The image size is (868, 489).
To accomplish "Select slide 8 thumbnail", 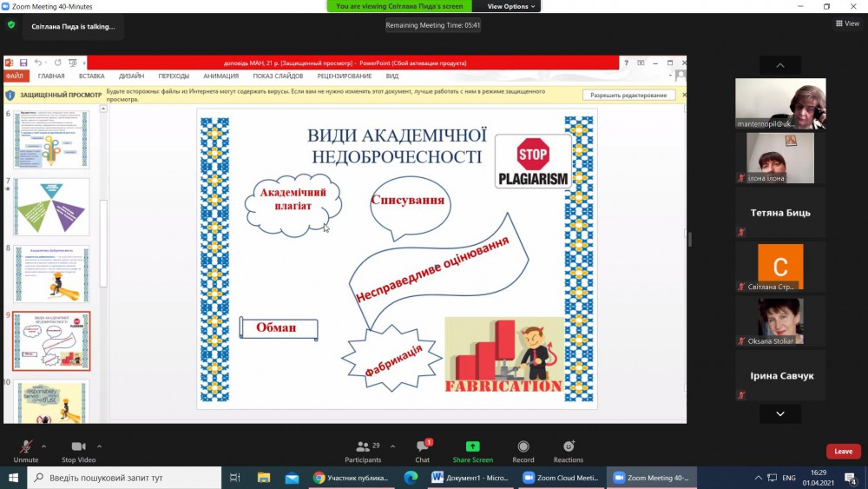I will point(51,274).
